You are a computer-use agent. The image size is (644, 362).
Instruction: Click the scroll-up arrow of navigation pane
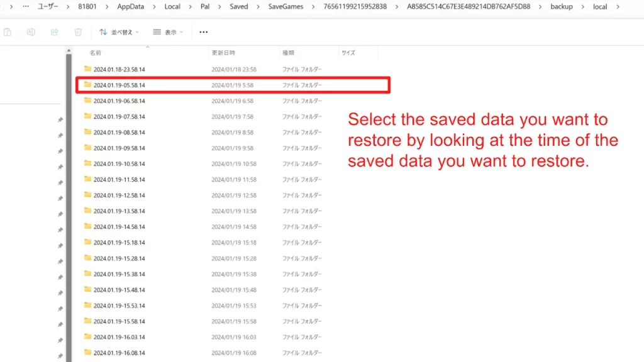tap(69, 50)
